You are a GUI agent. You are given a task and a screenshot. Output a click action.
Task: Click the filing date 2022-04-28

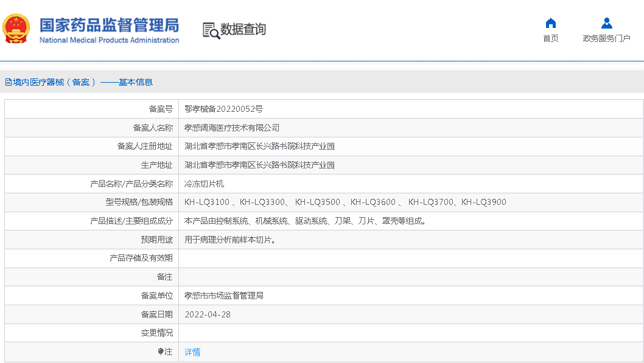208,314
